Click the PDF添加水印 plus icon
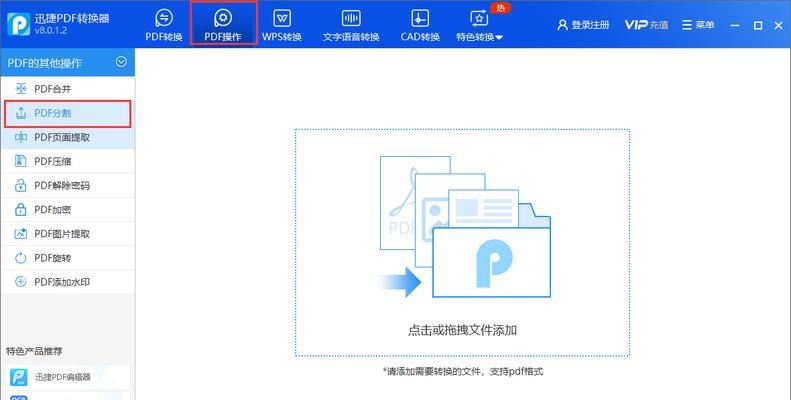This screenshot has width=791, height=400. pos(21,282)
